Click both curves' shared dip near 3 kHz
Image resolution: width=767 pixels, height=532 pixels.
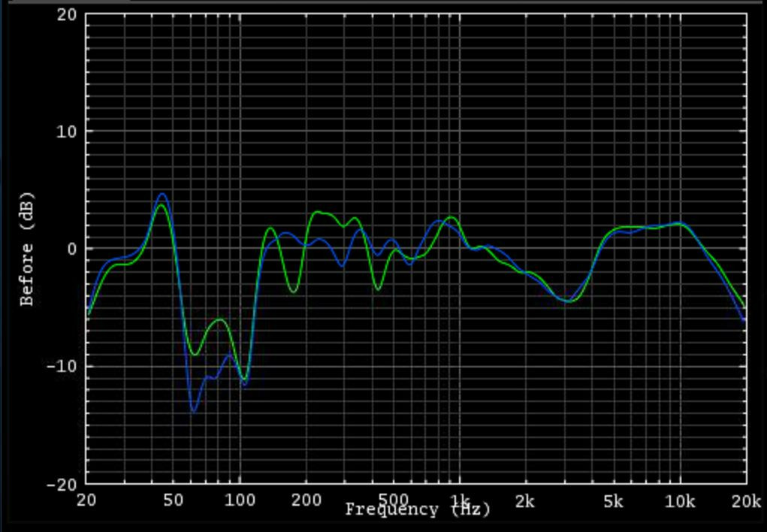567,301
